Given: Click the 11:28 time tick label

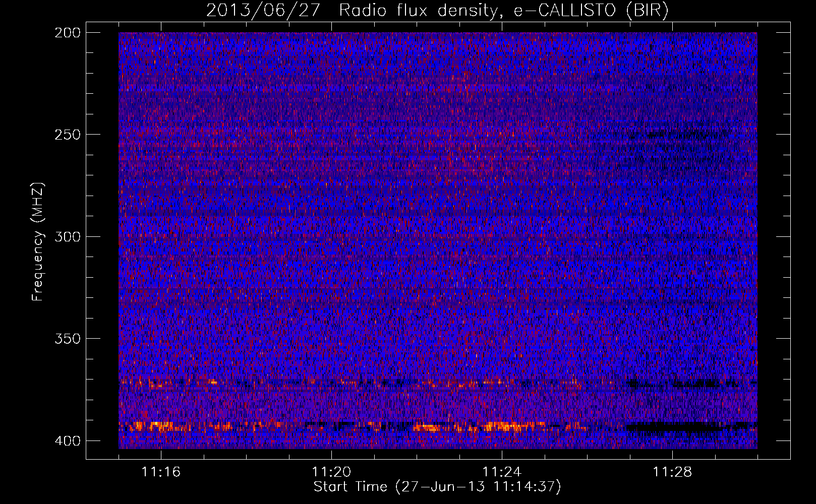Looking at the screenshot, I should pyautogui.click(x=672, y=472).
